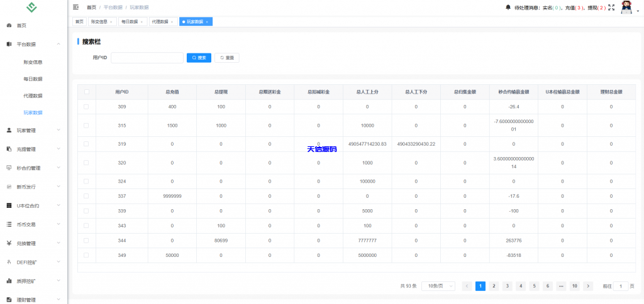Open the 10条/页 page size dropdown
This screenshot has height=304, width=644.
point(438,286)
